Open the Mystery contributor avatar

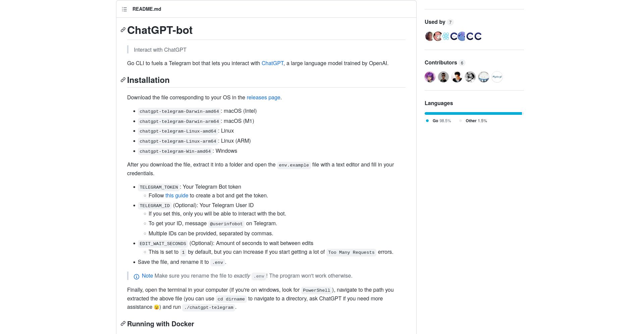497,77
